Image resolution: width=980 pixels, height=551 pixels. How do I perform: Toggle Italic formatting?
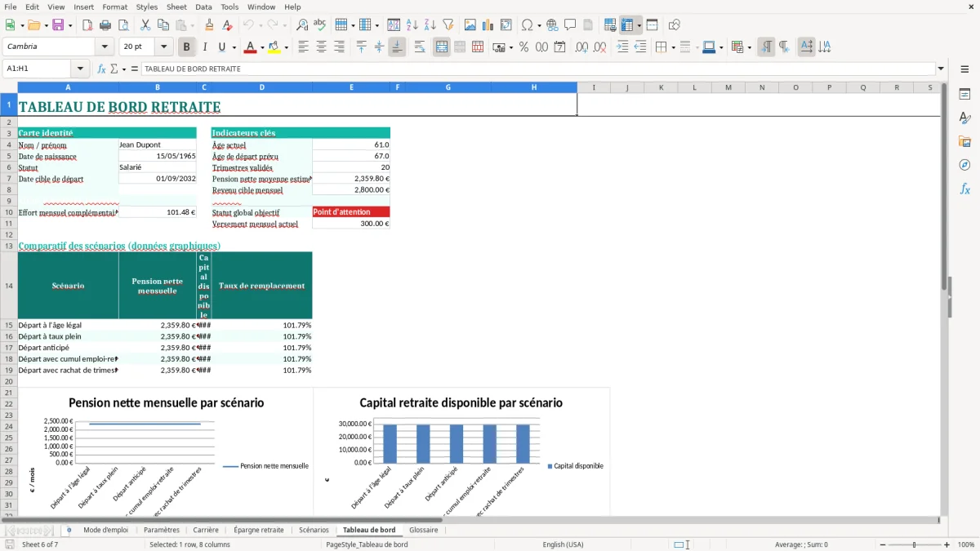(204, 47)
